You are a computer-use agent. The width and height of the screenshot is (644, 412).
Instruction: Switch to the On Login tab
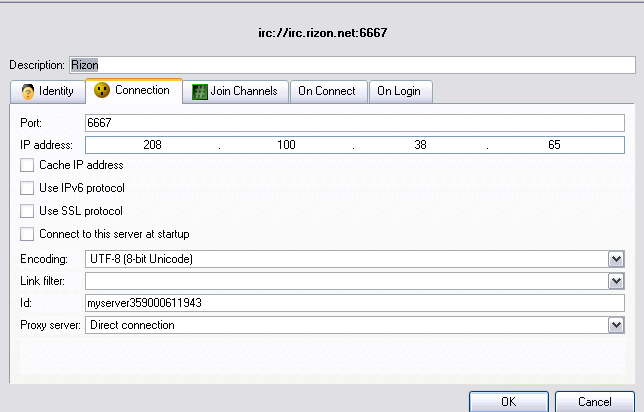tap(400, 91)
